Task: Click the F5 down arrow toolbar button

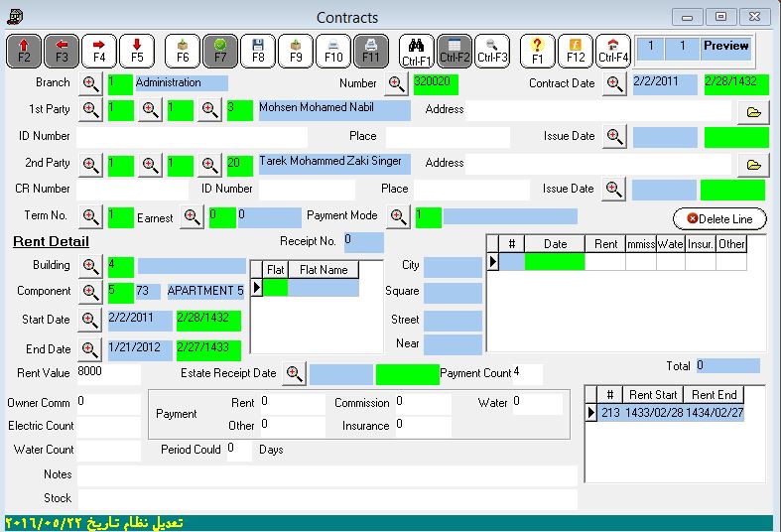Action: pyautogui.click(x=137, y=51)
